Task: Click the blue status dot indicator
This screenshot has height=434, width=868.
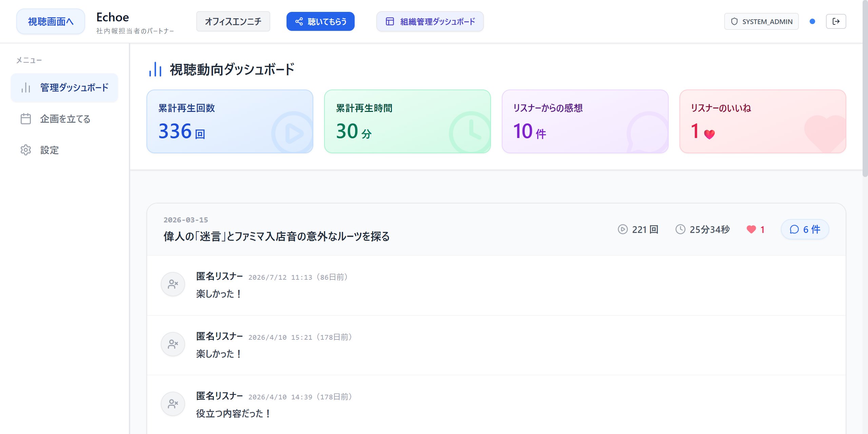Action: coord(812,21)
